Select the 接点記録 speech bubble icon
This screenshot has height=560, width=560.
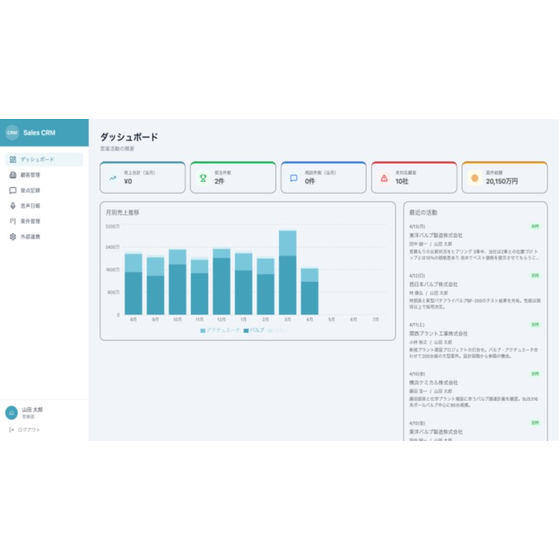click(13, 190)
